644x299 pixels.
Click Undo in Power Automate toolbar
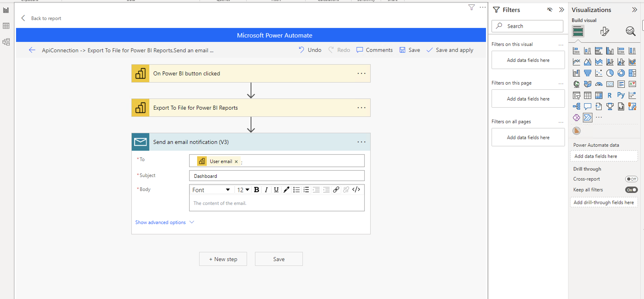point(310,50)
